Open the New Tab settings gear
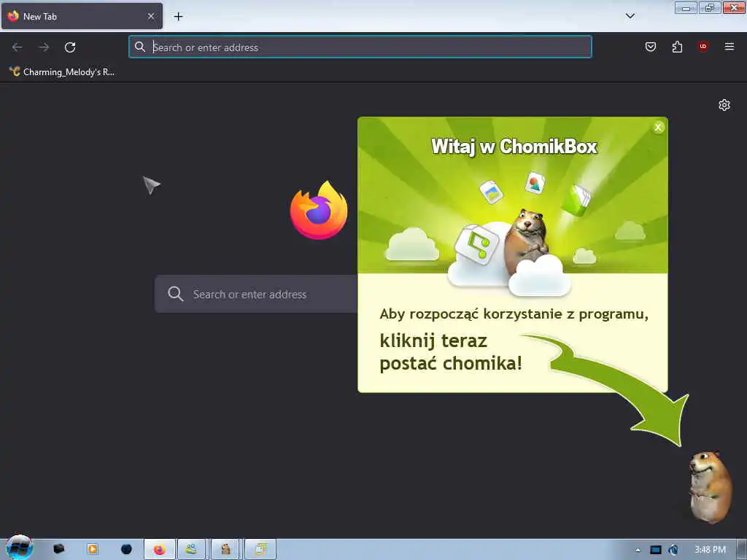The height and width of the screenshot is (560, 747). click(724, 105)
